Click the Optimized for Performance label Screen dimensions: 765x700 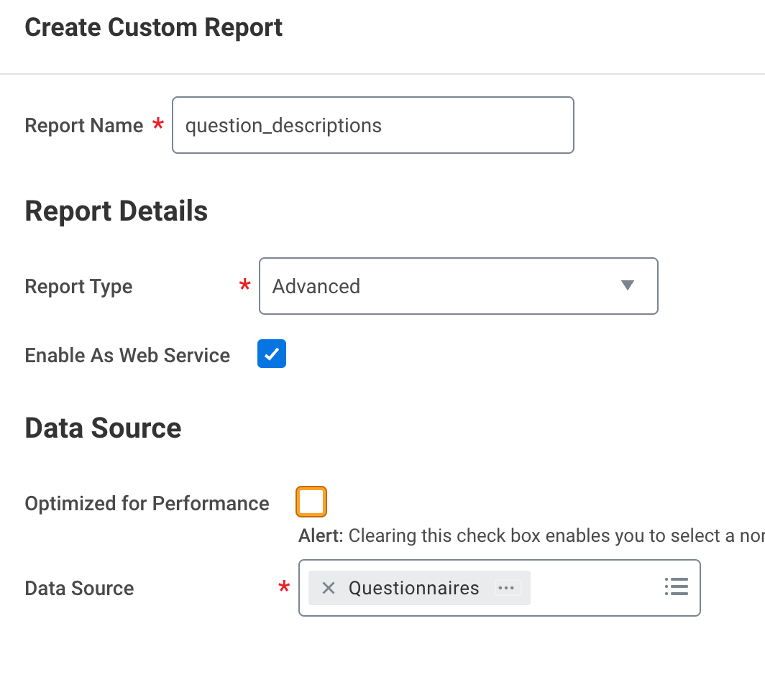147,504
